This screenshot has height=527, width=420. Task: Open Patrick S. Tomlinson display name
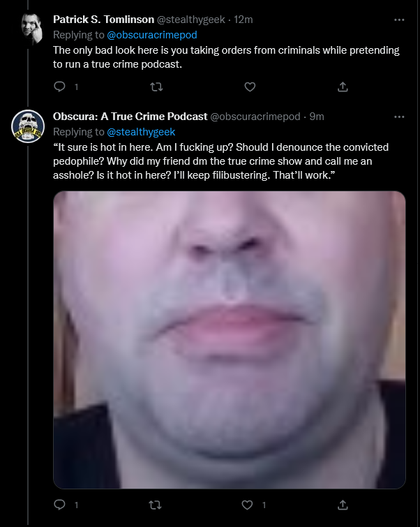click(103, 20)
